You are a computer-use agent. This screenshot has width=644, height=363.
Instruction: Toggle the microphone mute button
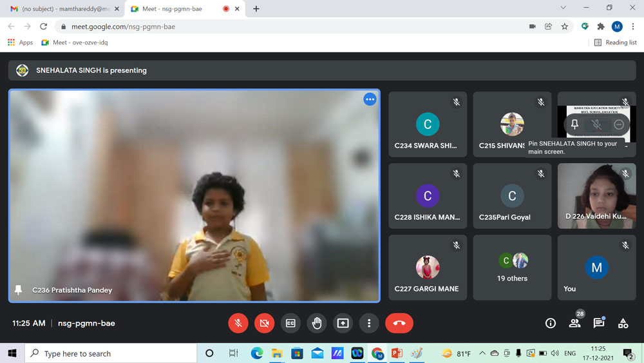pyautogui.click(x=238, y=323)
